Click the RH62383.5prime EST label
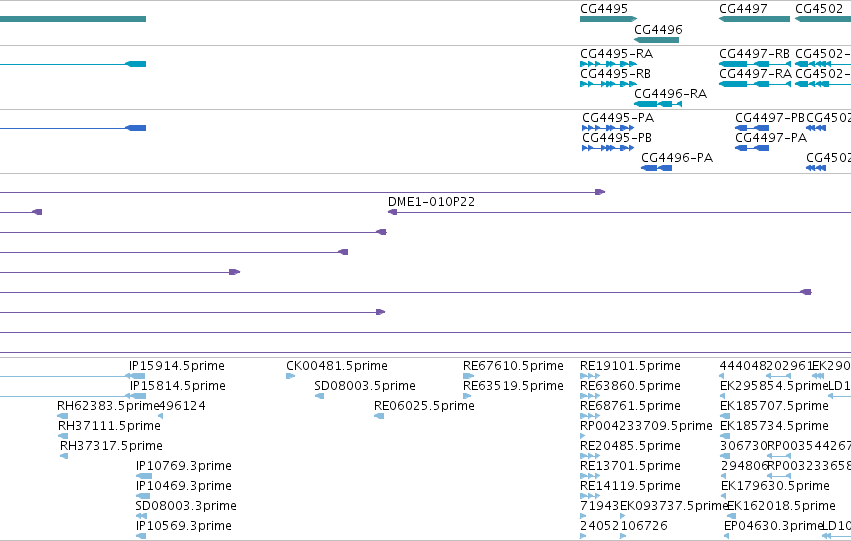The image size is (851, 541). point(107,406)
